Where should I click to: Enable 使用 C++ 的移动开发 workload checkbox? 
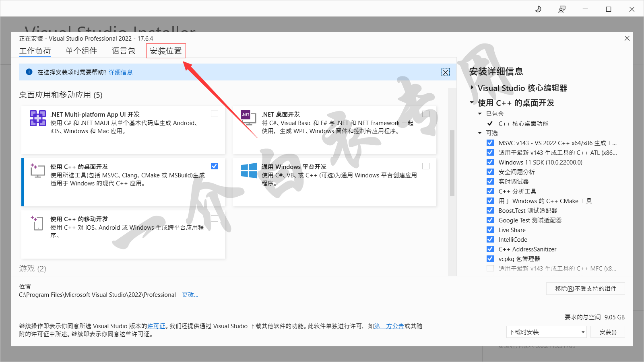click(215, 218)
